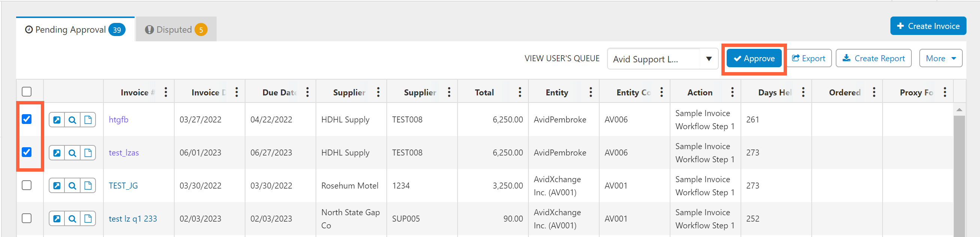
Task: Open column menu dots for Invoice # column
Action: 166,92
